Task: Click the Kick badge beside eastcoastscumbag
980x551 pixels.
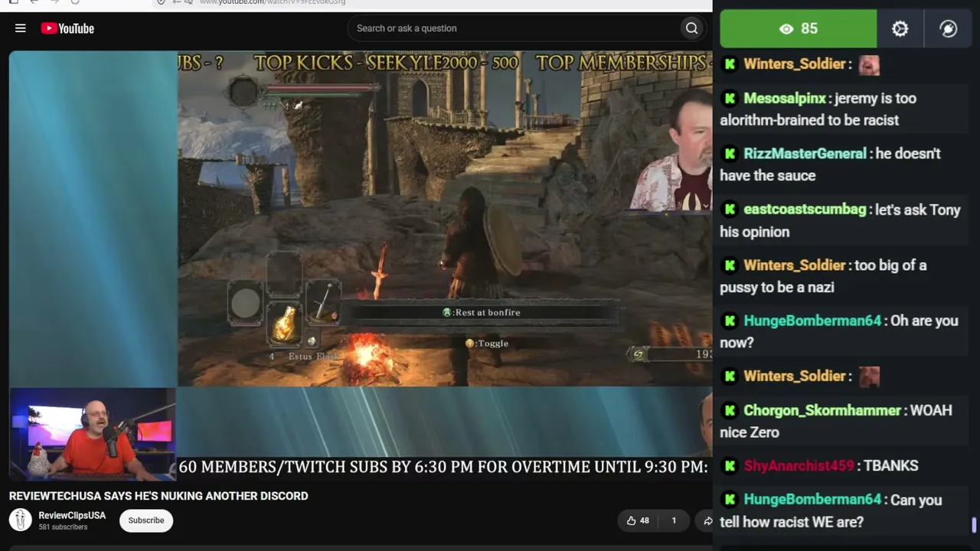Action: click(x=730, y=209)
